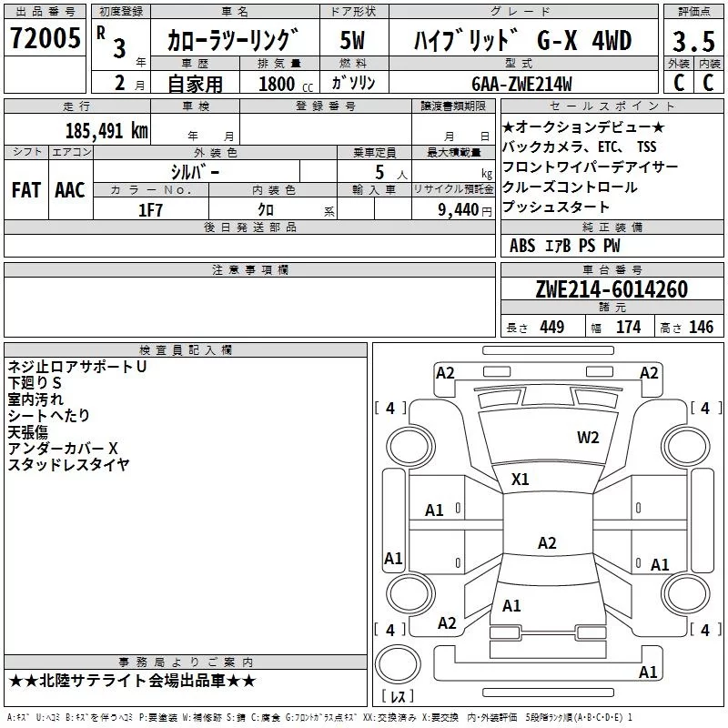Click chassis number ZWE214-6014260
The image size is (728, 728).
pos(612,289)
